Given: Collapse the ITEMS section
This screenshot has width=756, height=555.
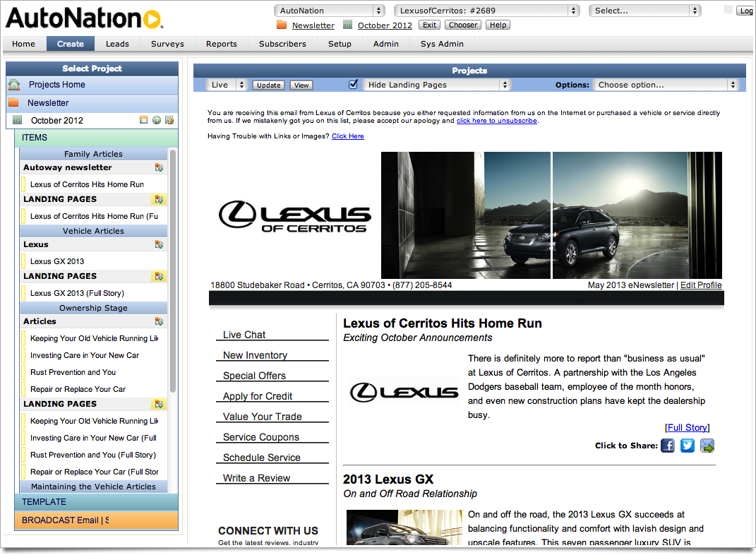Looking at the screenshot, I should (x=97, y=138).
